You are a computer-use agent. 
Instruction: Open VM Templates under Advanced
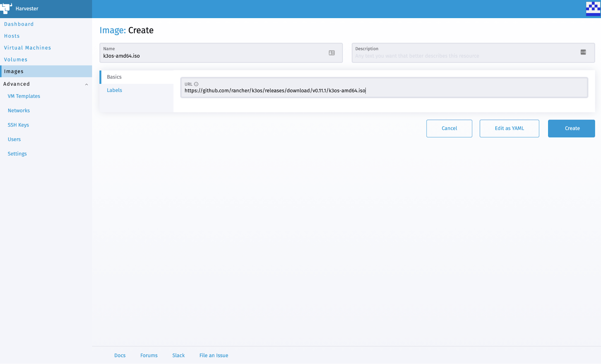(x=24, y=96)
